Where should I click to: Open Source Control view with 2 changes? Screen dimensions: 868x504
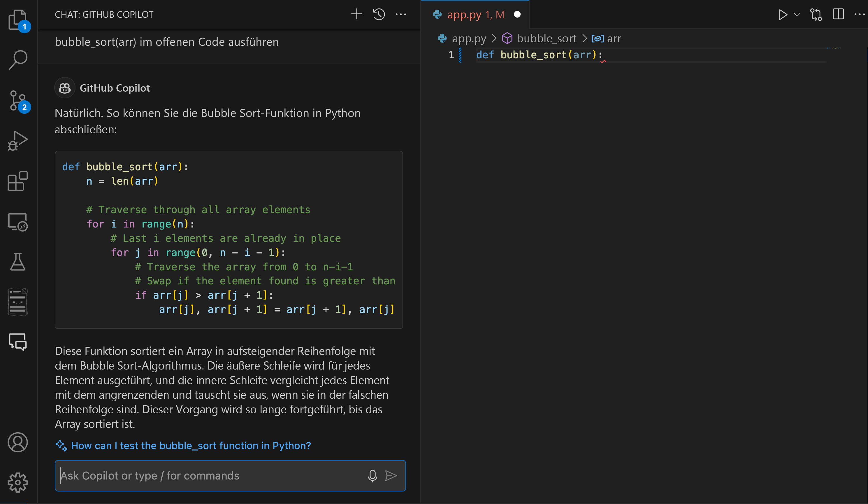17,101
